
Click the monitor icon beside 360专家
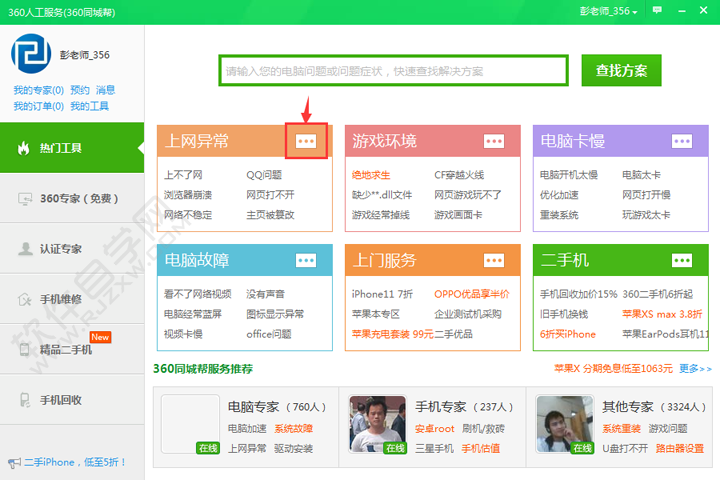tap(25, 199)
